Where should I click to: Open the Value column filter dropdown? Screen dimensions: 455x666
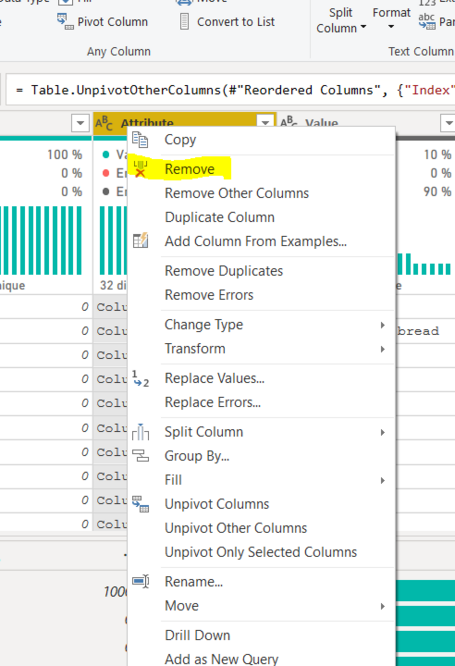448,123
